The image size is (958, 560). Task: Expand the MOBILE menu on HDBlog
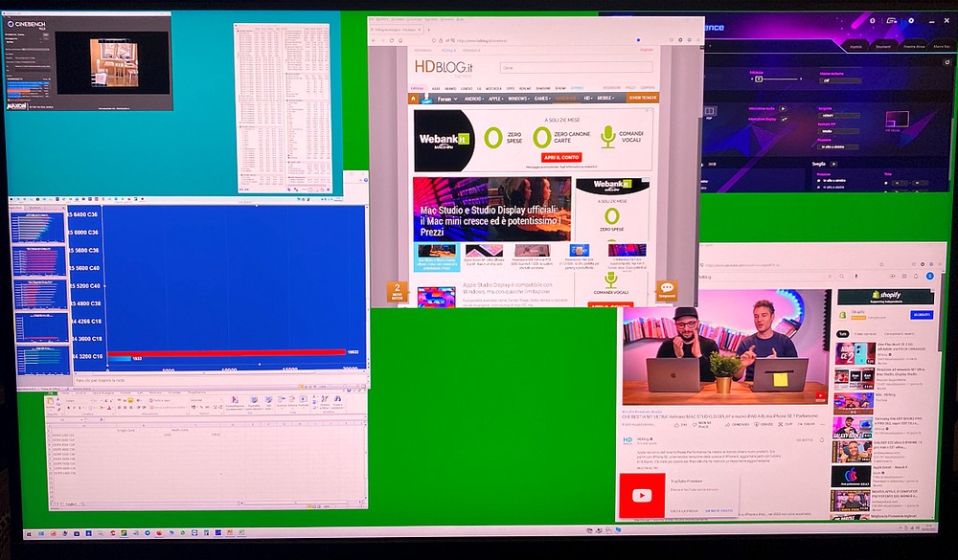[605, 99]
